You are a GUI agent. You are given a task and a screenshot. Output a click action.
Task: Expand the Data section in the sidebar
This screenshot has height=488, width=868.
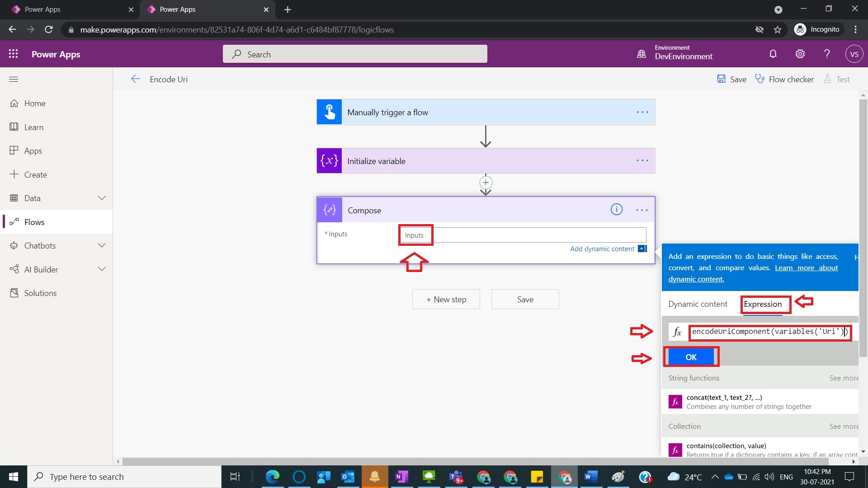click(102, 197)
